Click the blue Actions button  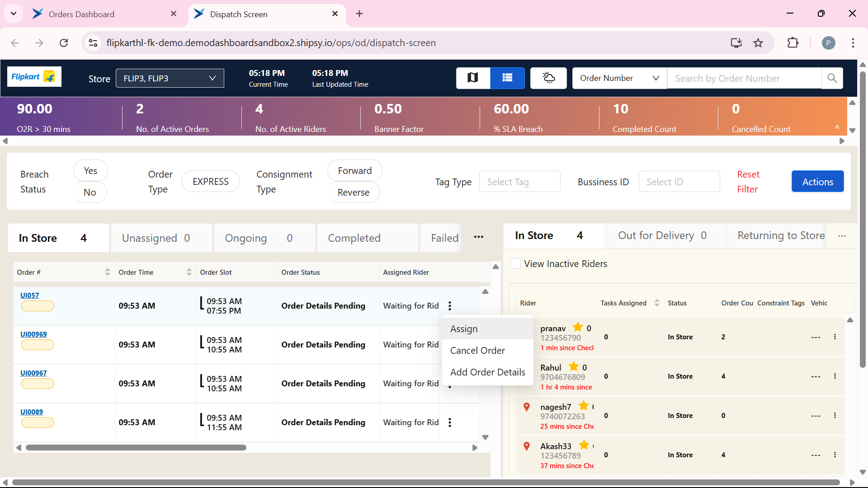click(x=817, y=182)
